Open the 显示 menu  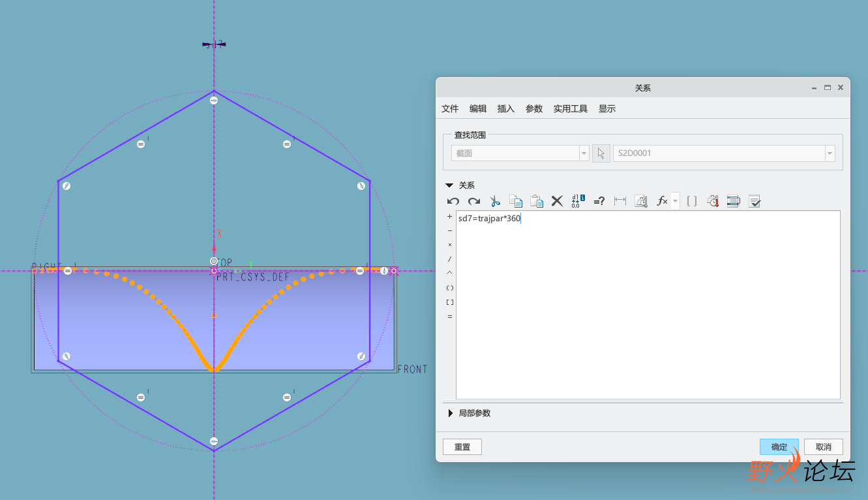pyautogui.click(x=607, y=109)
